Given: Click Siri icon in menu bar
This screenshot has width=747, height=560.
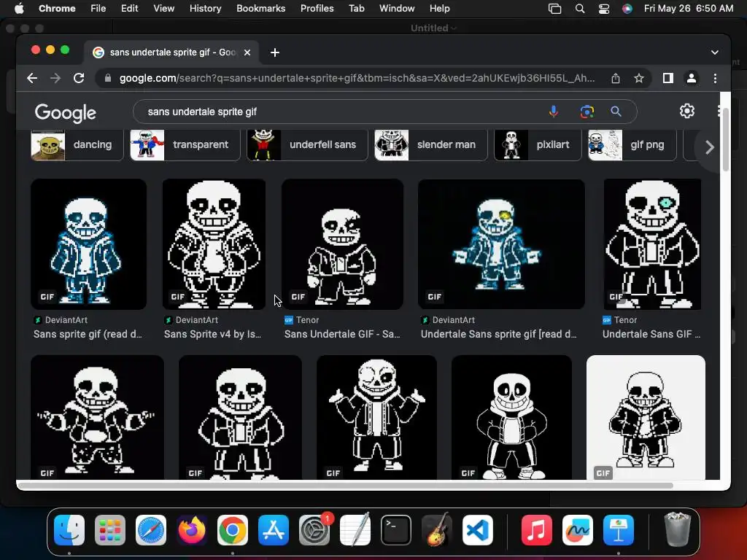Looking at the screenshot, I should 627,9.
